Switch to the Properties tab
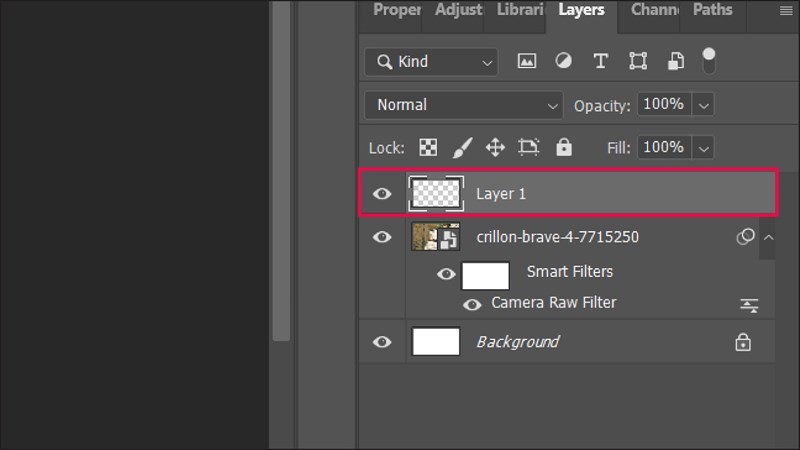 (x=397, y=10)
